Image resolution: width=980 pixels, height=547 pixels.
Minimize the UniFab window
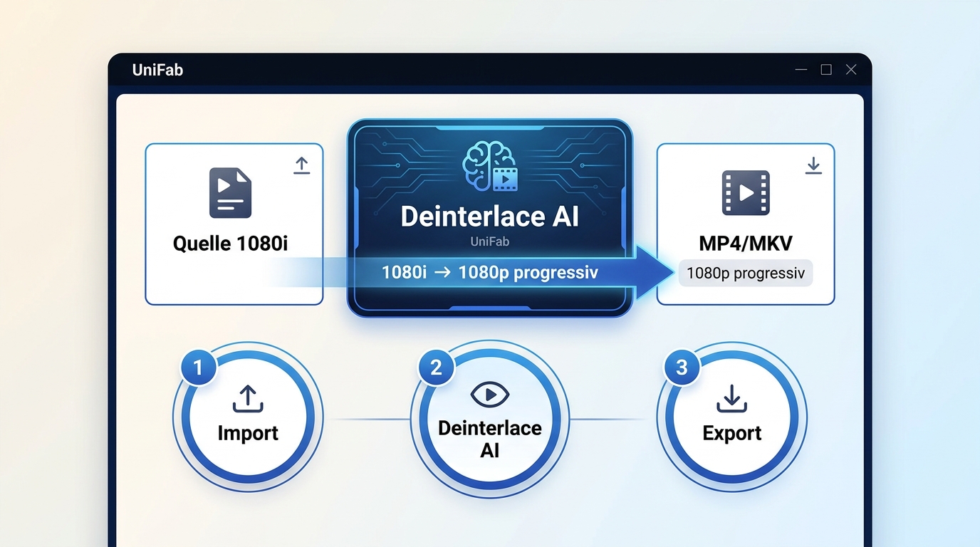801,70
